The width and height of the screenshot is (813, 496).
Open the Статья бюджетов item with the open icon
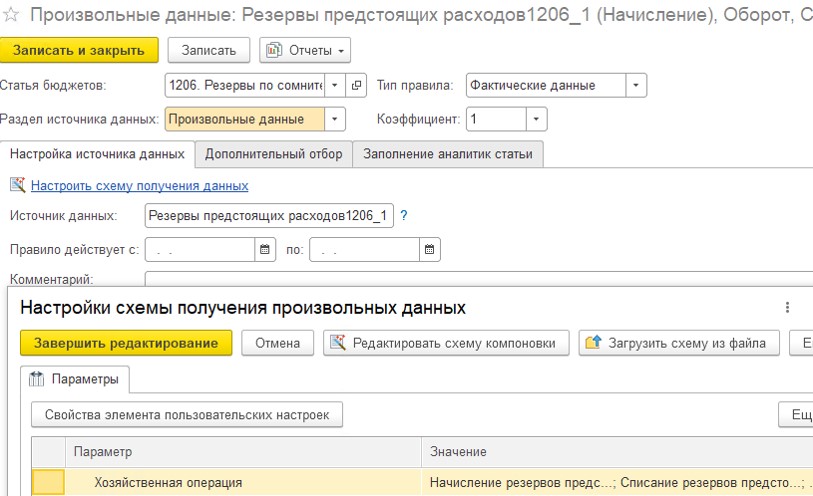click(x=356, y=85)
